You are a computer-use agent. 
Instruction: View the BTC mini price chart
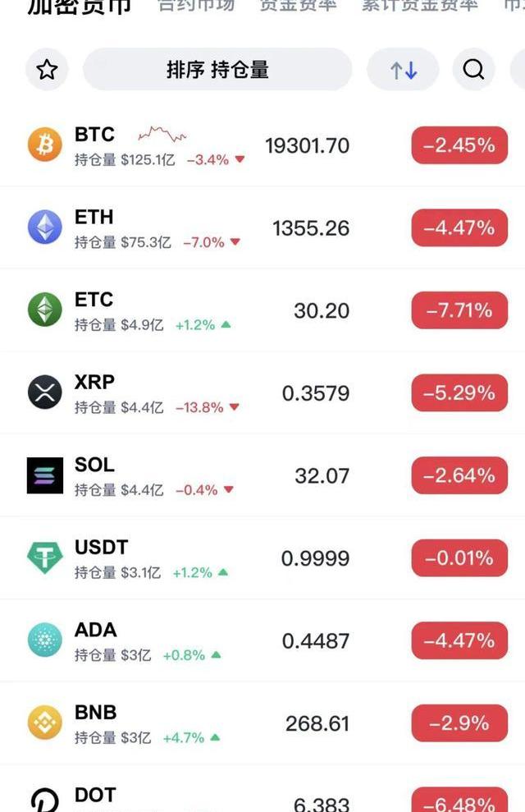(x=162, y=134)
